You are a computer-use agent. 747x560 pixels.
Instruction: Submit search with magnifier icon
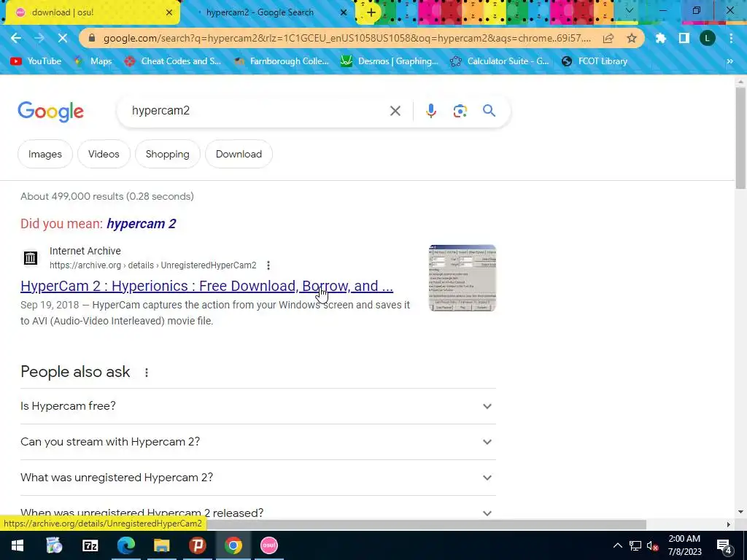[x=489, y=111]
